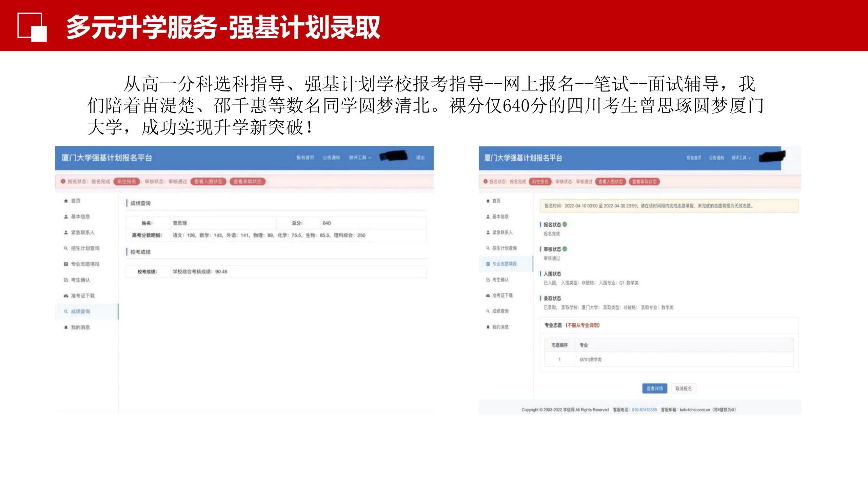Click the 校考成绩 section heading
868x488 pixels.
[140, 252]
